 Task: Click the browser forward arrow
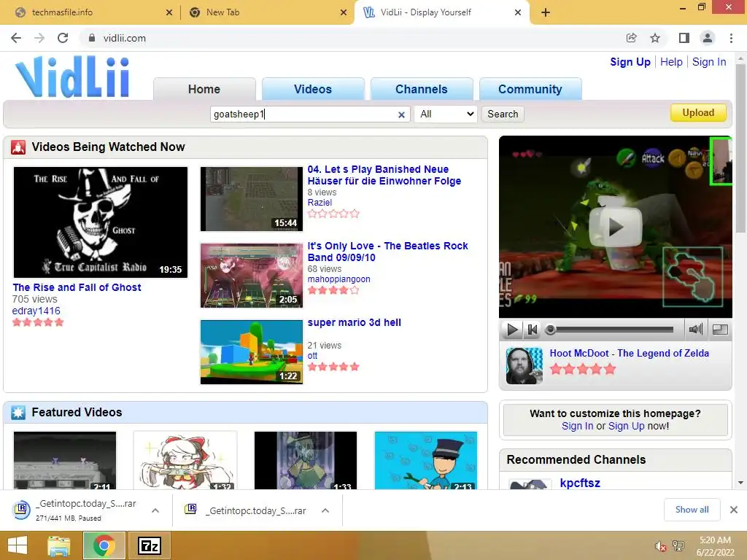point(39,38)
